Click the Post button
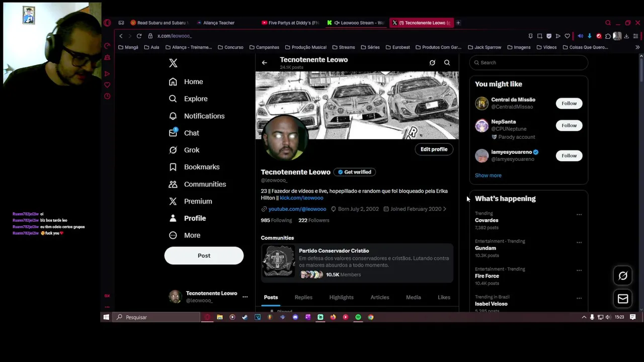This screenshot has width=644, height=362. (x=204, y=255)
